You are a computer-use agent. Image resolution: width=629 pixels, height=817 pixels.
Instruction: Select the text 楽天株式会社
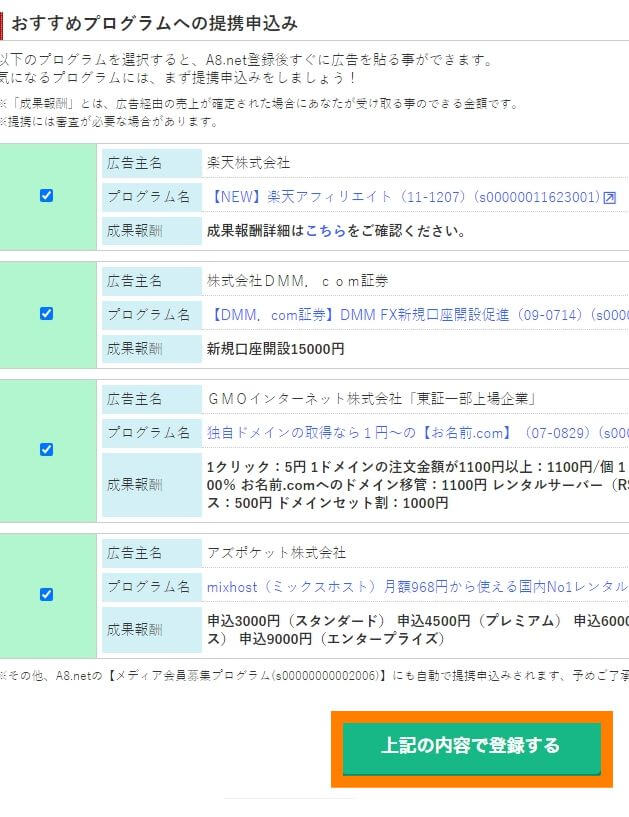[x=249, y=163]
